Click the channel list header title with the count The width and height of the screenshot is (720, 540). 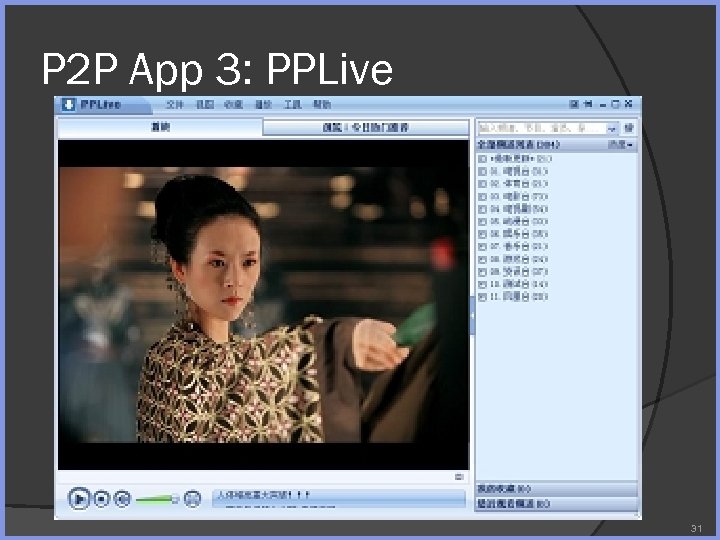(x=518, y=145)
